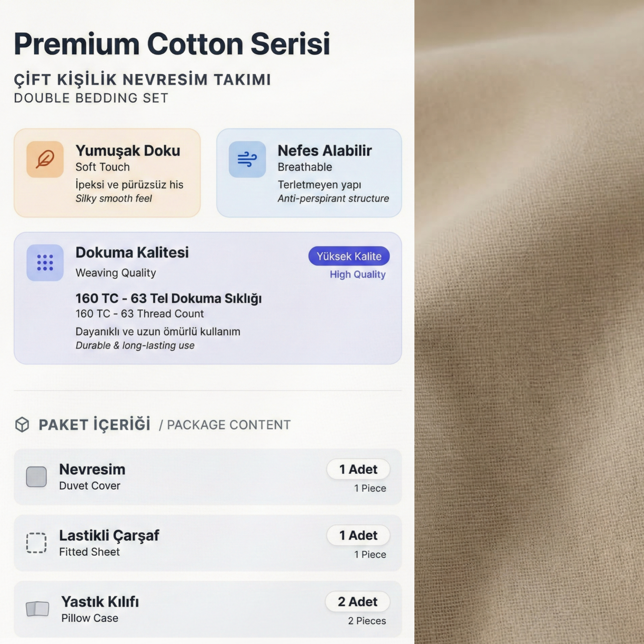
Task: Click the feather icon for Yumuşak Doku
Action: pyautogui.click(x=45, y=159)
